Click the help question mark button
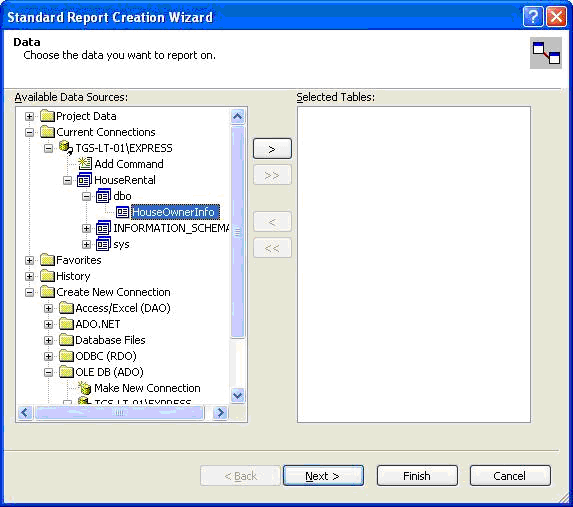This screenshot has width=573, height=507. coord(533,17)
